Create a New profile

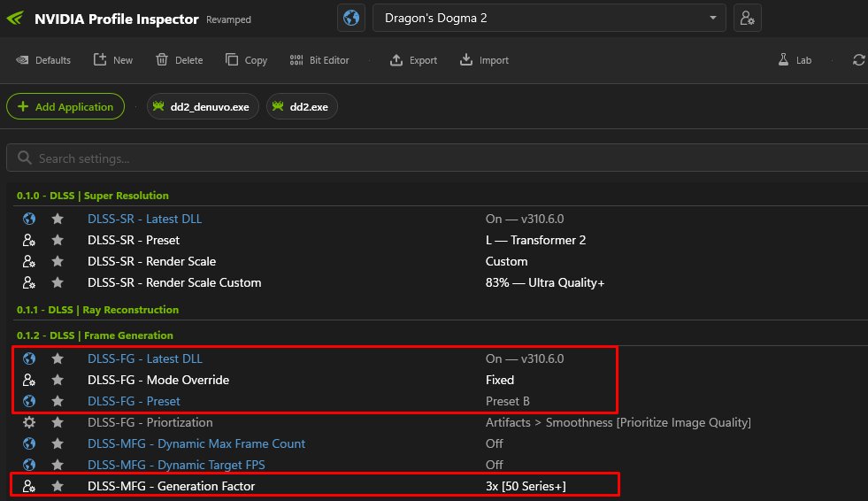113,60
